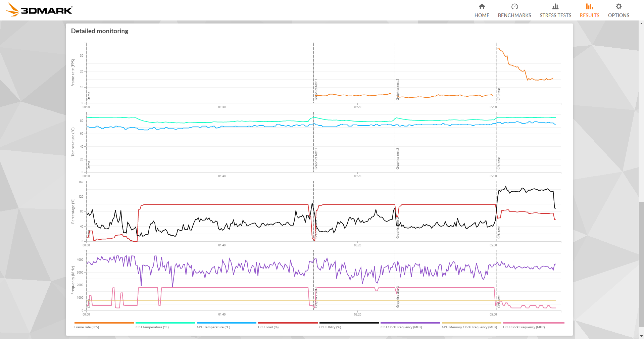Switch to the BENCHMARKS section
Viewport: 644px width, 339px height.
(514, 15)
